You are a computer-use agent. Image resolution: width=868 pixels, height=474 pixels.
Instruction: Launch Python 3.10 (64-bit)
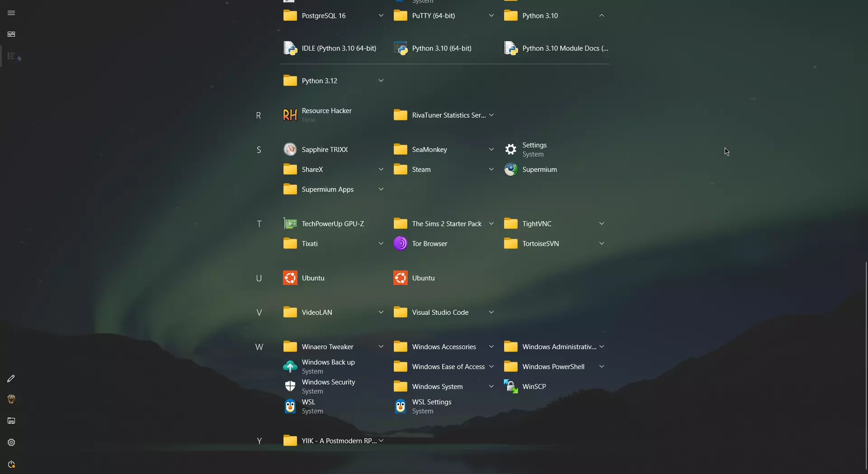point(444,48)
